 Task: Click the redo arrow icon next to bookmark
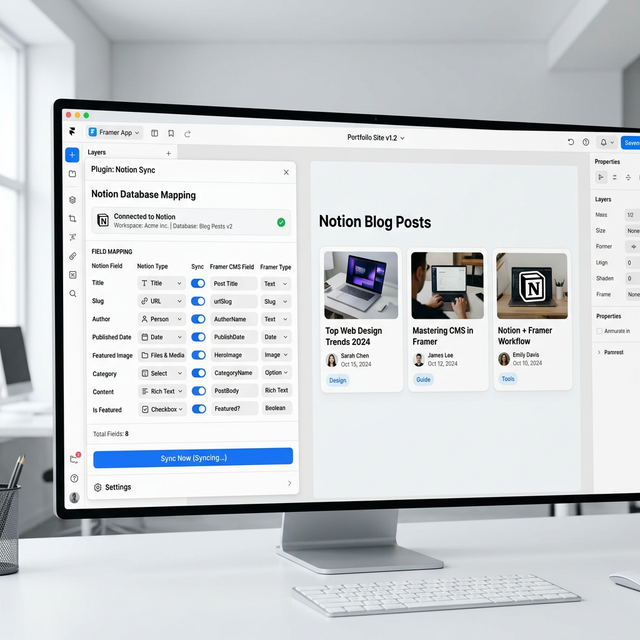point(187,134)
